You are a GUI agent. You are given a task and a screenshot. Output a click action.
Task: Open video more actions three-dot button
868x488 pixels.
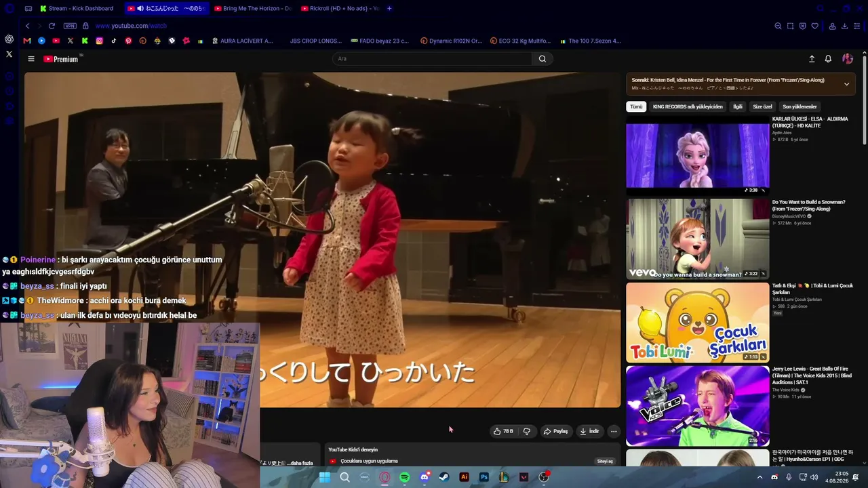tap(614, 431)
